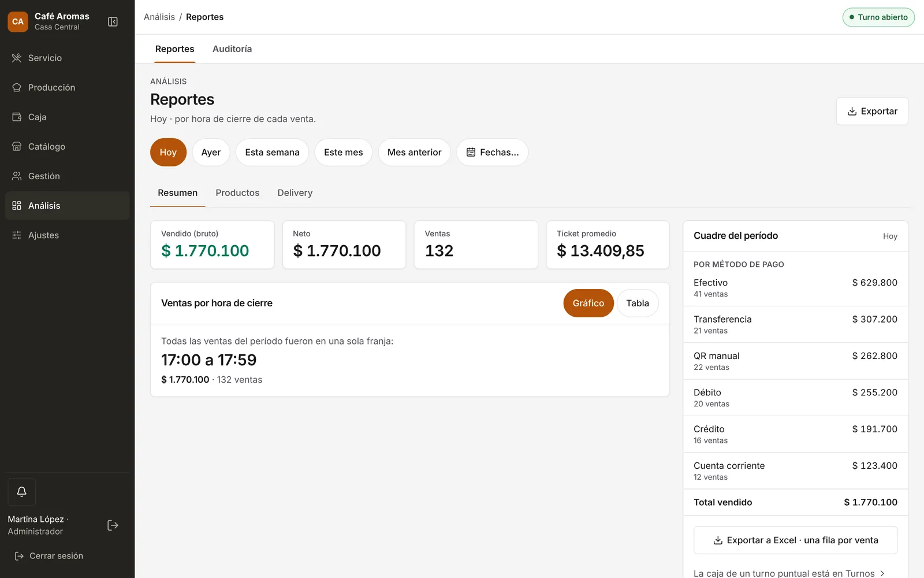Open the Fechas... date picker

pos(493,152)
